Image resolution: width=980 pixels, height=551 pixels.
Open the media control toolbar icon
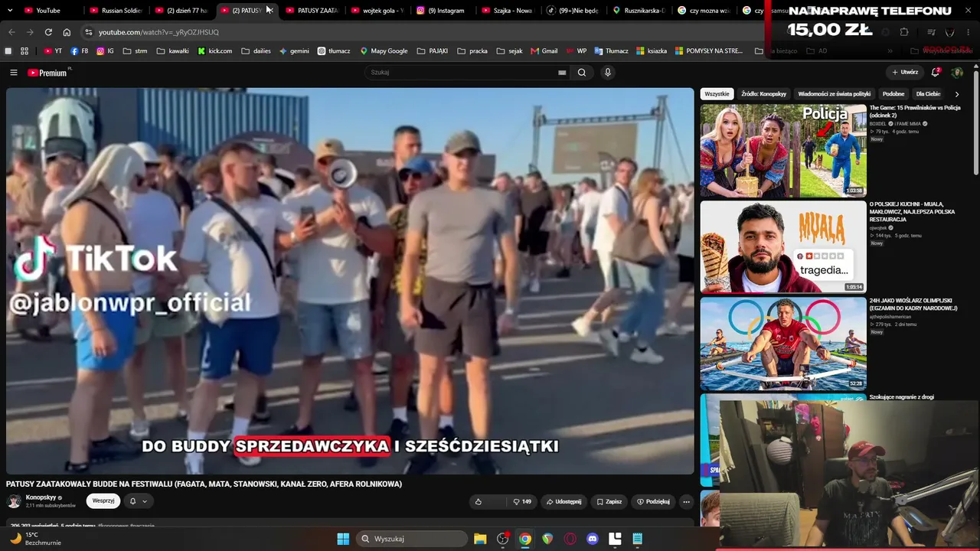[931, 32]
